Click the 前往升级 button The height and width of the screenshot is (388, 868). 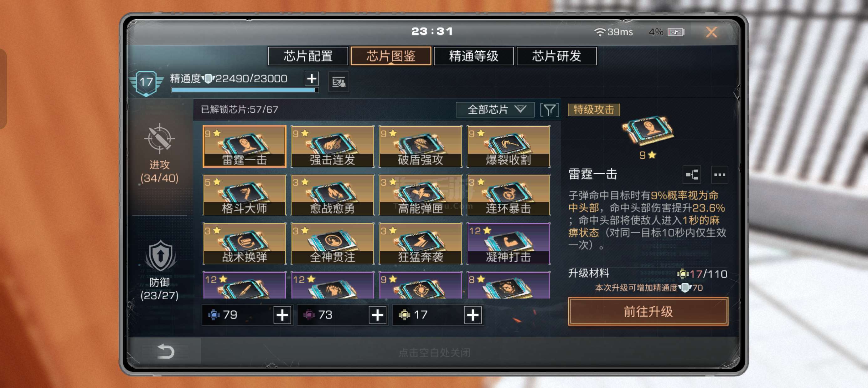pyautogui.click(x=648, y=312)
